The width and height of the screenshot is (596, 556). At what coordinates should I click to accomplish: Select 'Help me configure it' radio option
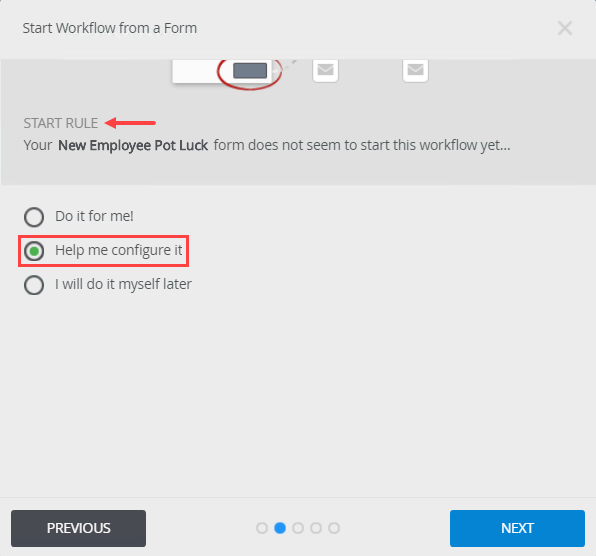coord(34,251)
